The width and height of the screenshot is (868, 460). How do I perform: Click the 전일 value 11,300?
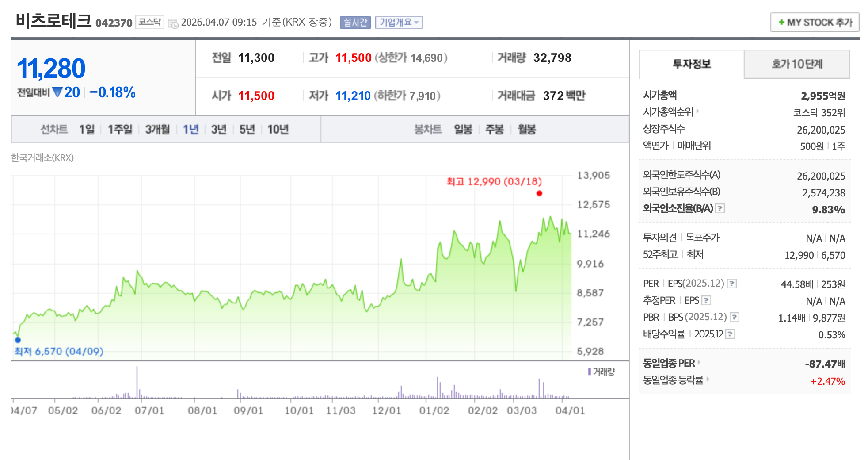(x=256, y=58)
